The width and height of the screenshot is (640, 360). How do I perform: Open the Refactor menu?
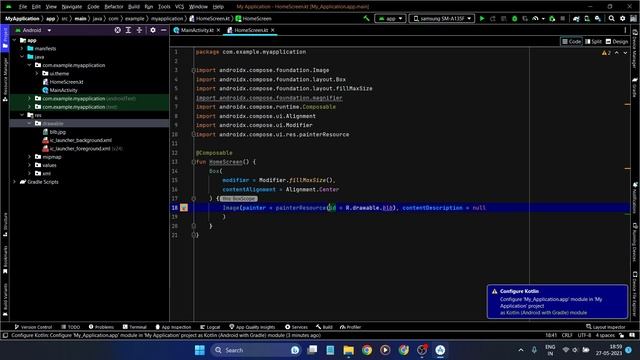coord(114,7)
